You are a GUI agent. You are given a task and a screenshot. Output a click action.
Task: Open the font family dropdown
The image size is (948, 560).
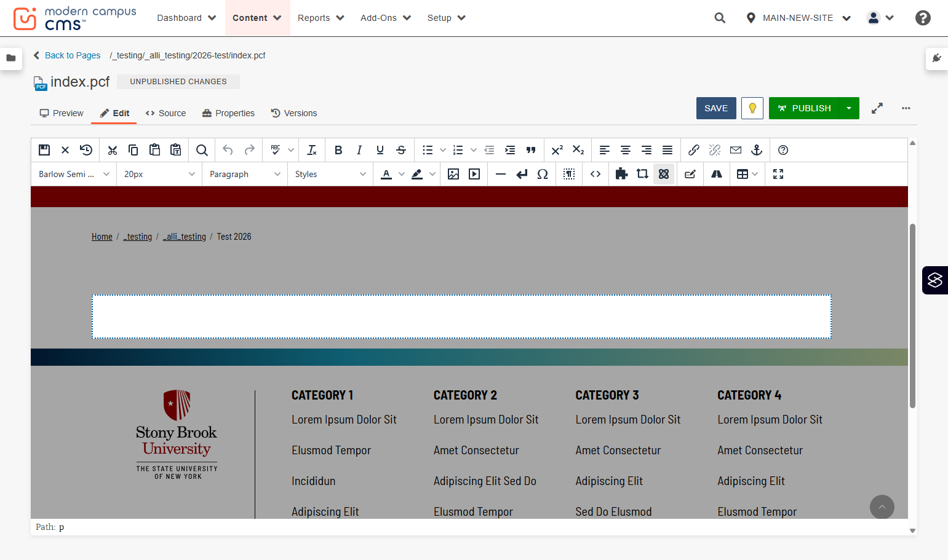click(x=74, y=174)
